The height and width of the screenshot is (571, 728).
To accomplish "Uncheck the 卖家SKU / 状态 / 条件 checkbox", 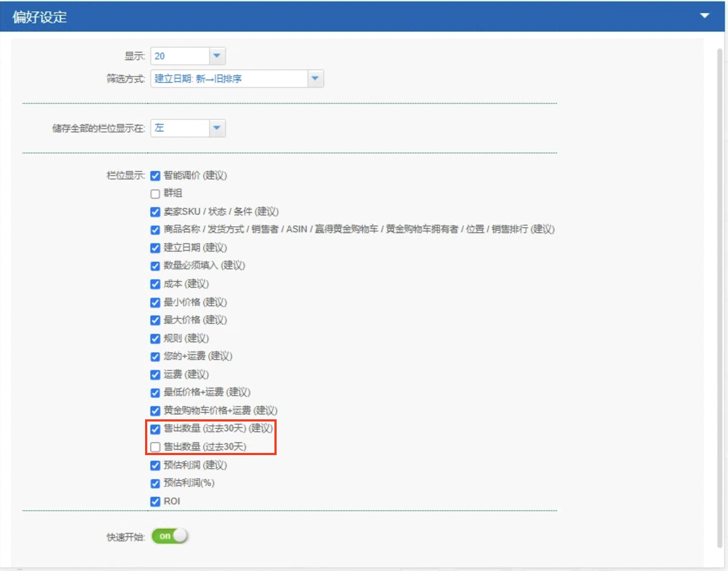I will (156, 212).
